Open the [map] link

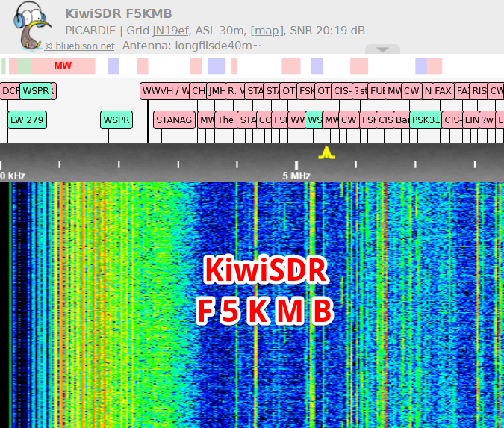coord(267,31)
